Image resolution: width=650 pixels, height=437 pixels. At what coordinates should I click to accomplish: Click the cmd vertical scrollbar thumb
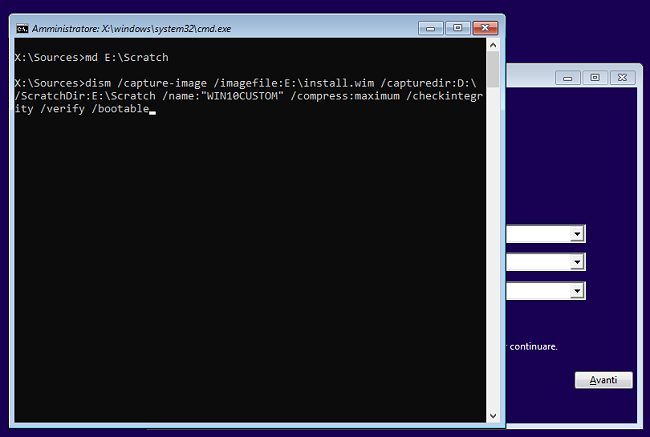pos(493,69)
